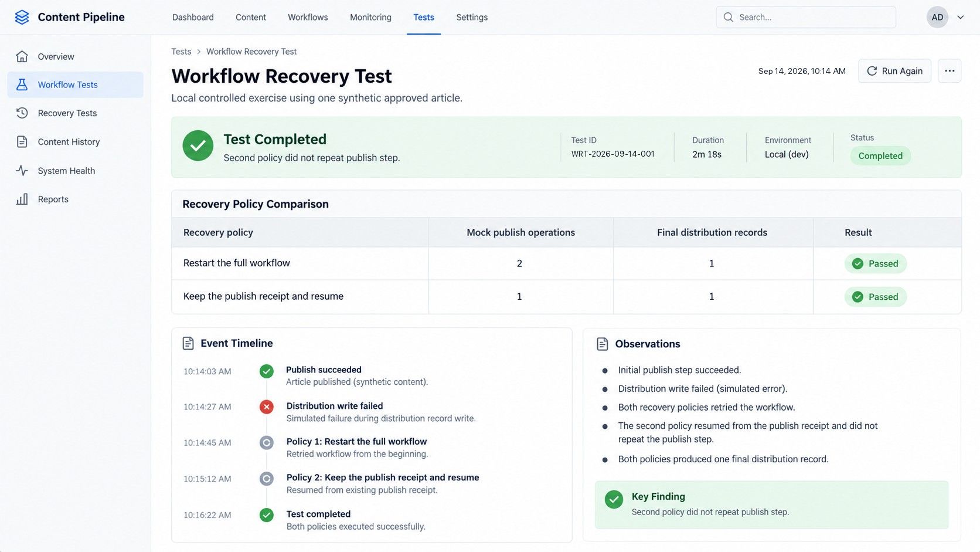Select the 'Keep the publish receipt and resume' row text
This screenshot has width=980, height=552.
263,296
